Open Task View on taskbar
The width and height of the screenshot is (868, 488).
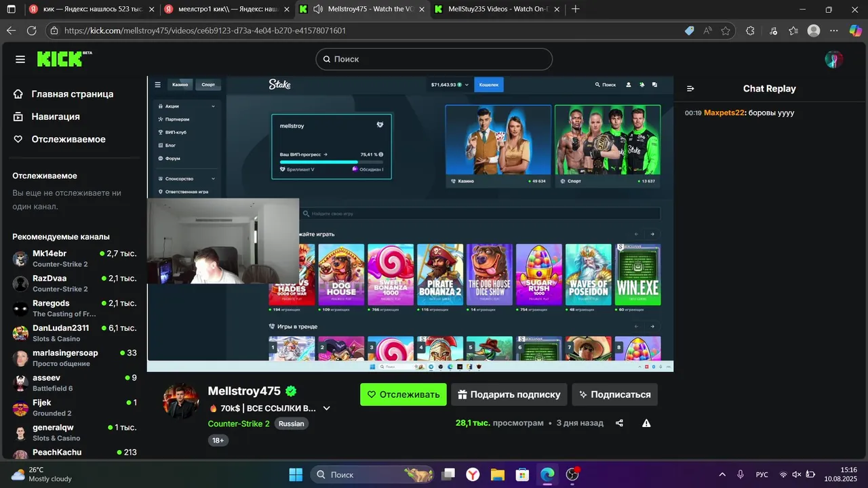pos(448,474)
